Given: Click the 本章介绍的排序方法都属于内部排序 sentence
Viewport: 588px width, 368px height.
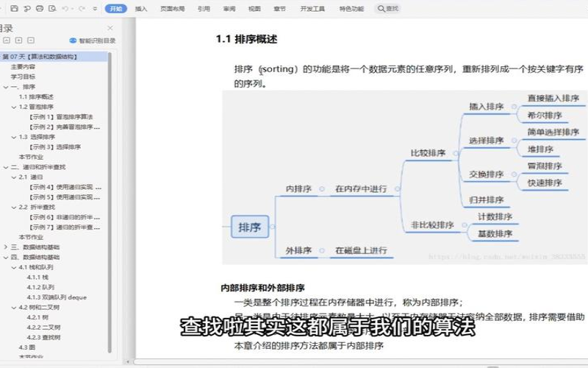Looking at the screenshot, I should pyautogui.click(x=309, y=345).
